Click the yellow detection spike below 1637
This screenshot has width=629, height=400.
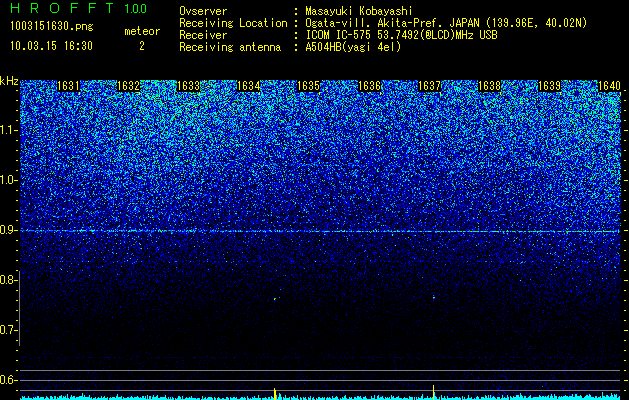pyautogui.click(x=434, y=392)
